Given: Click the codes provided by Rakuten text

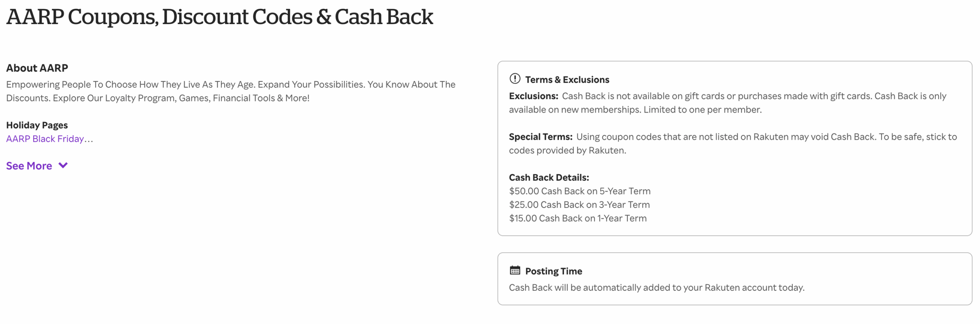Looking at the screenshot, I should pos(567,151).
